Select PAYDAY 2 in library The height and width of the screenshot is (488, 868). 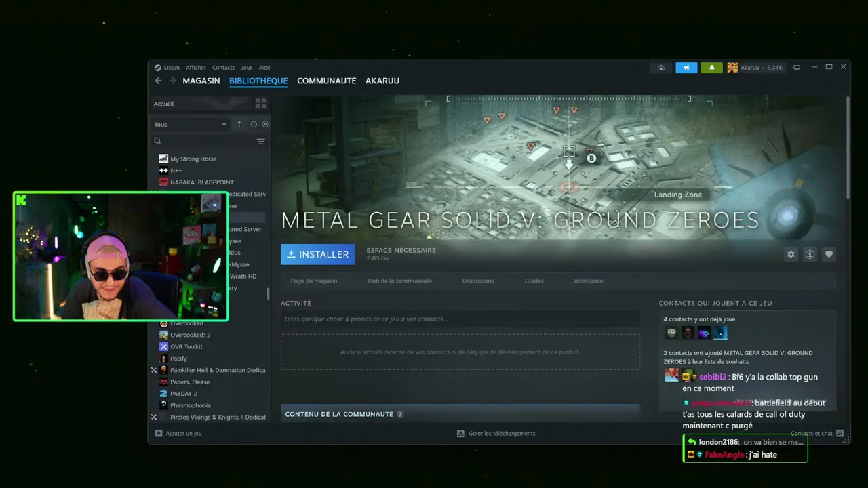(x=184, y=393)
